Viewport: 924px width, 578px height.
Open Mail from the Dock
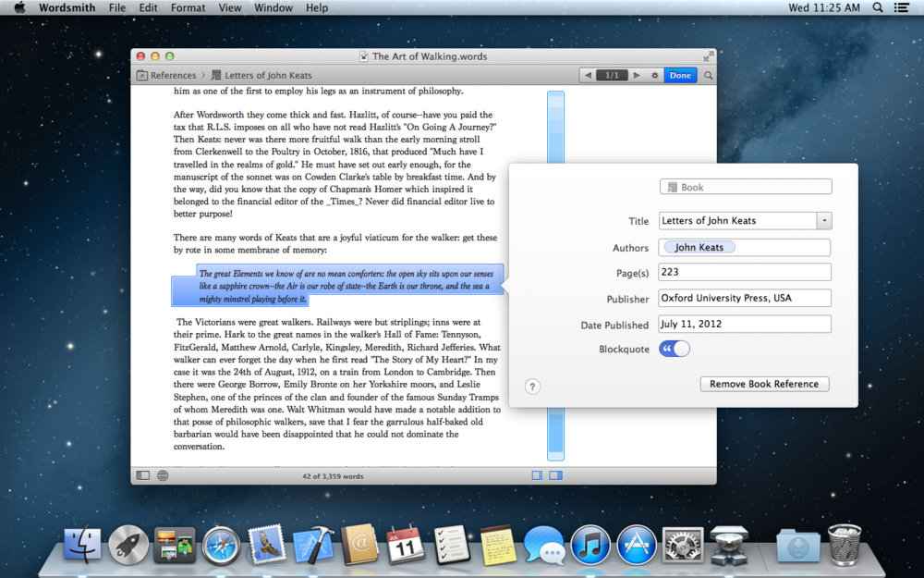tap(267, 545)
